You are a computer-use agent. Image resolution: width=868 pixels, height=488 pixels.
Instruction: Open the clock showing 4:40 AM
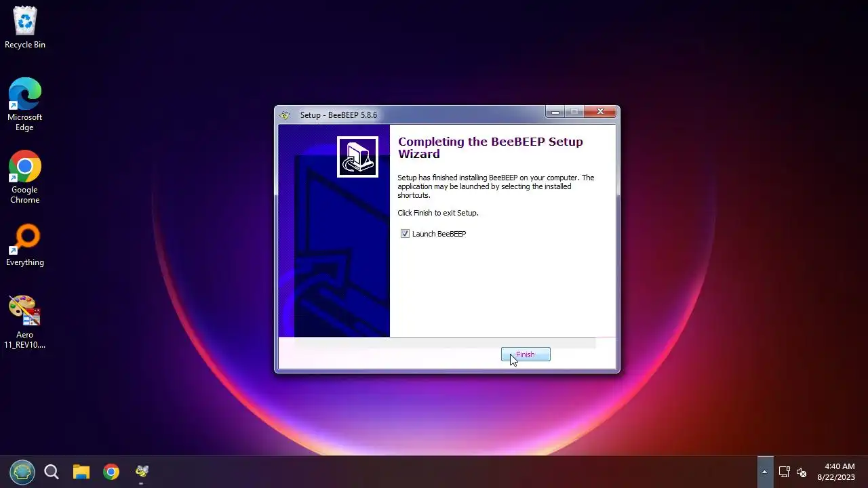tap(836, 472)
